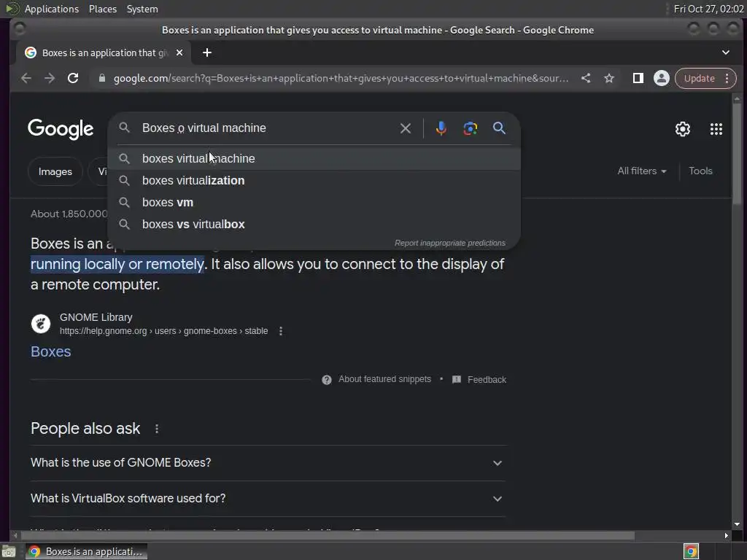The image size is (747, 560).
Task: Click the Chrome back arrow
Action: coord(26,78)
